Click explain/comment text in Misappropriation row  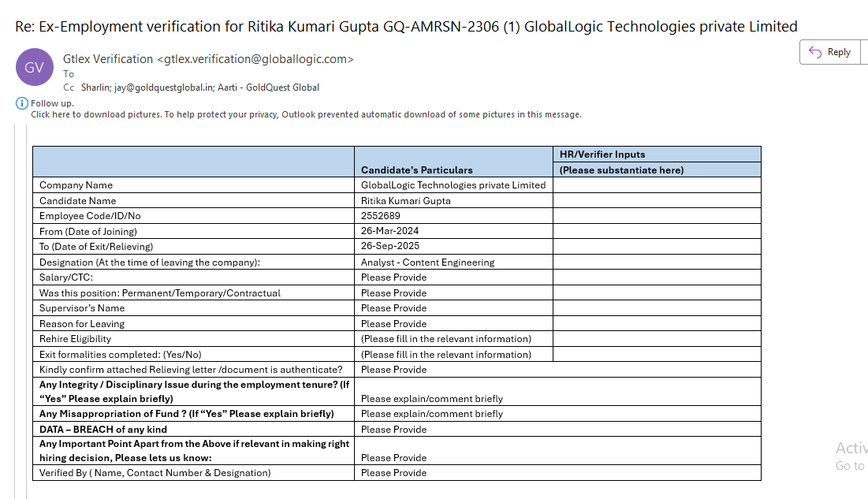[x=432, y=414]
